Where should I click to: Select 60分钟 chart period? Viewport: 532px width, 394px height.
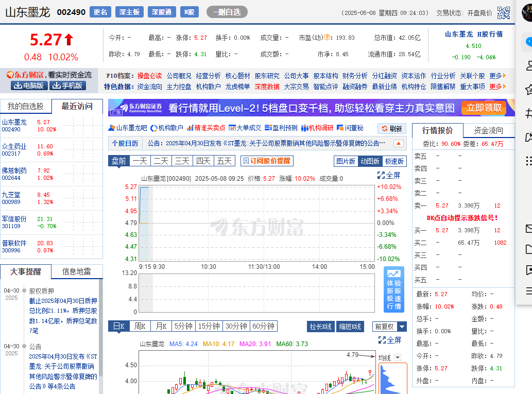264,326
